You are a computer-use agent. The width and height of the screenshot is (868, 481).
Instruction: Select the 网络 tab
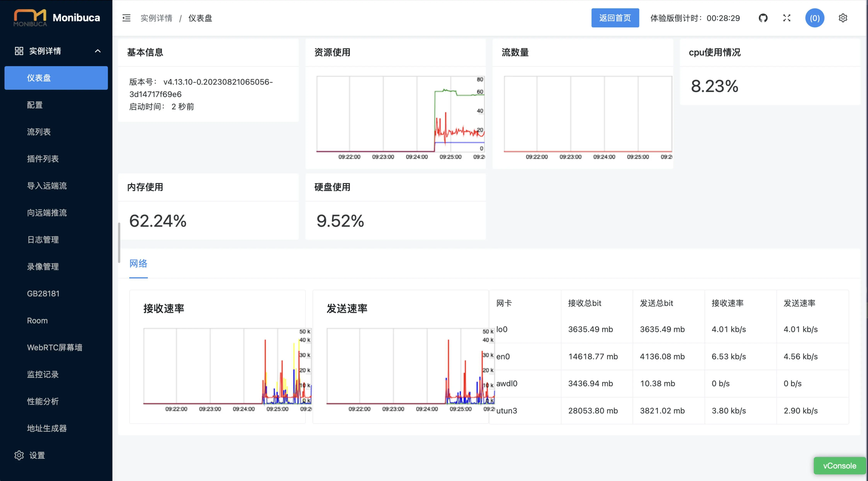coord(138,263)
